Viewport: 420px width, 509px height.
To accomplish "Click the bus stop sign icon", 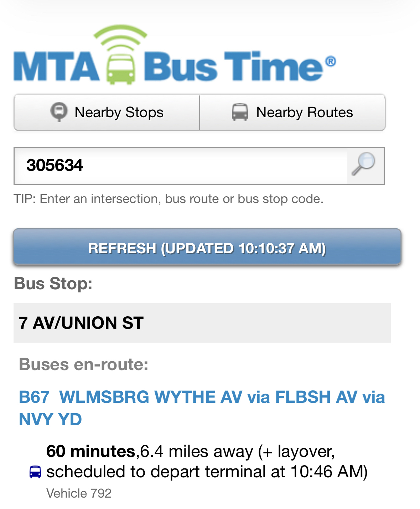I will [x=59, y=112].
